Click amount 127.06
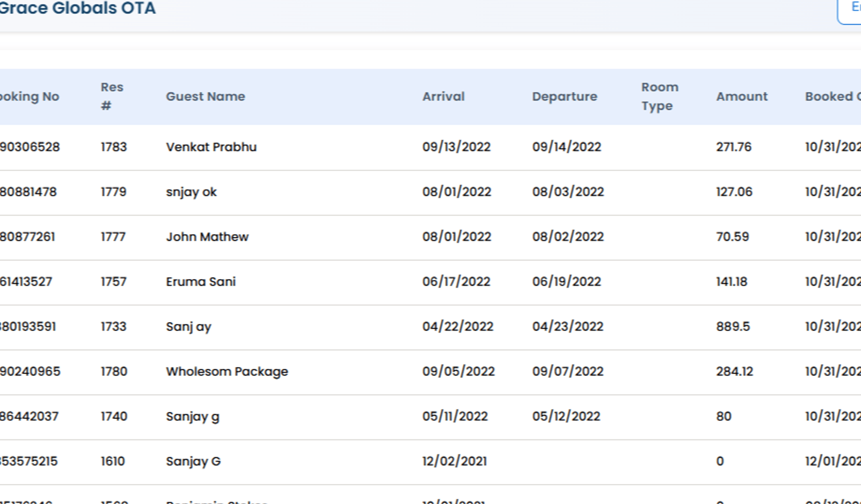861x504 pixels. [734, 192]
